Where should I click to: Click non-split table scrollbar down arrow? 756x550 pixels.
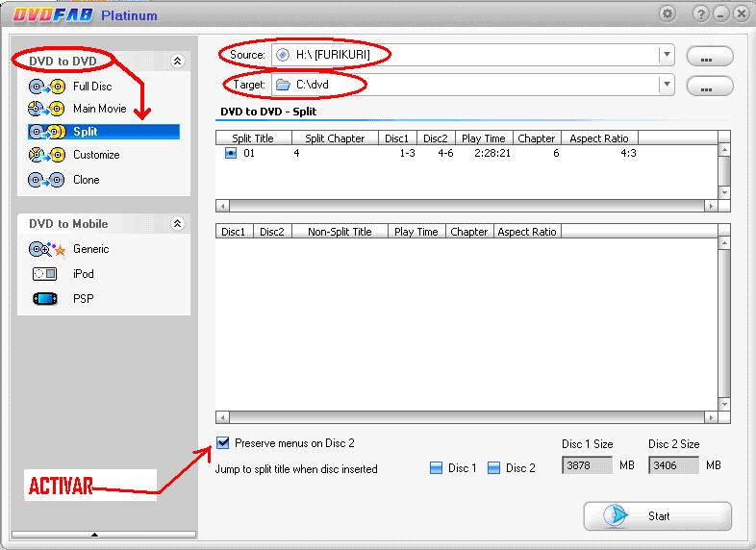pos(724,404)
